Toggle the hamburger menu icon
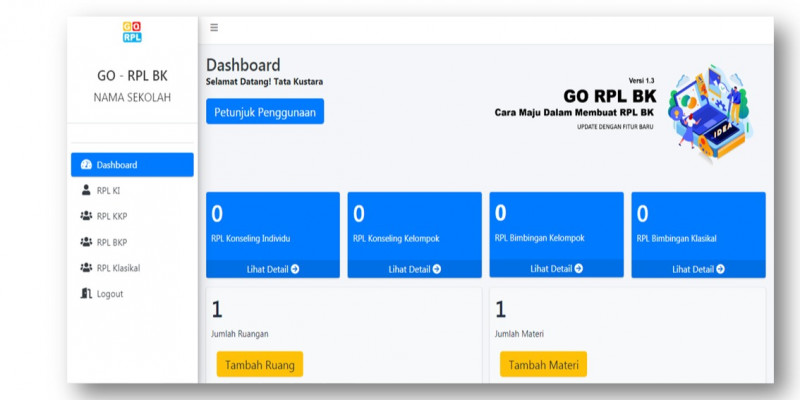This screenshot has width=800, height=400. (214, 28)
